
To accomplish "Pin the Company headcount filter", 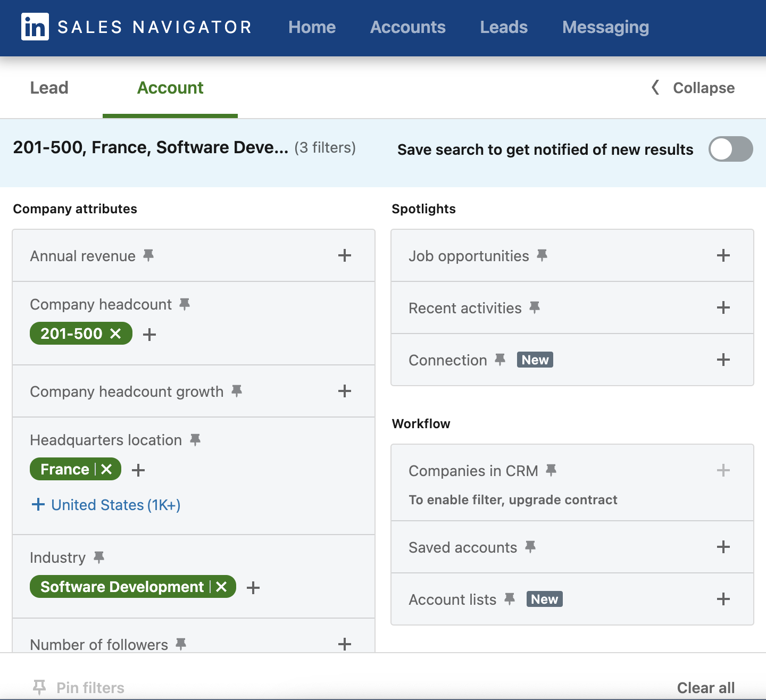I will coord(185,304).
